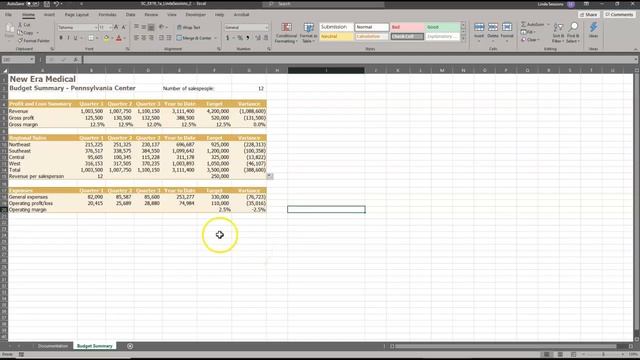Click Insert Function fx icon
Screen dimensions: 640x360
point(76,60)
